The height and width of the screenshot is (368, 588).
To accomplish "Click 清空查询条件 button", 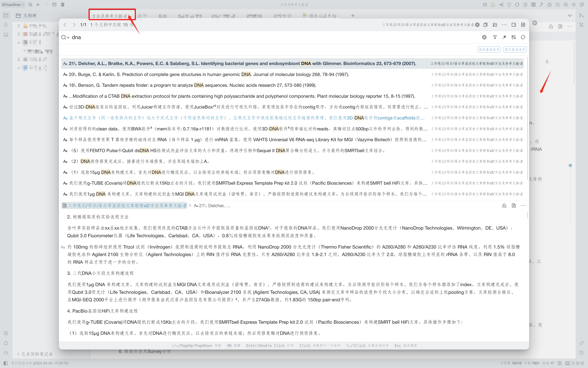I will click(x=515, y=50).
